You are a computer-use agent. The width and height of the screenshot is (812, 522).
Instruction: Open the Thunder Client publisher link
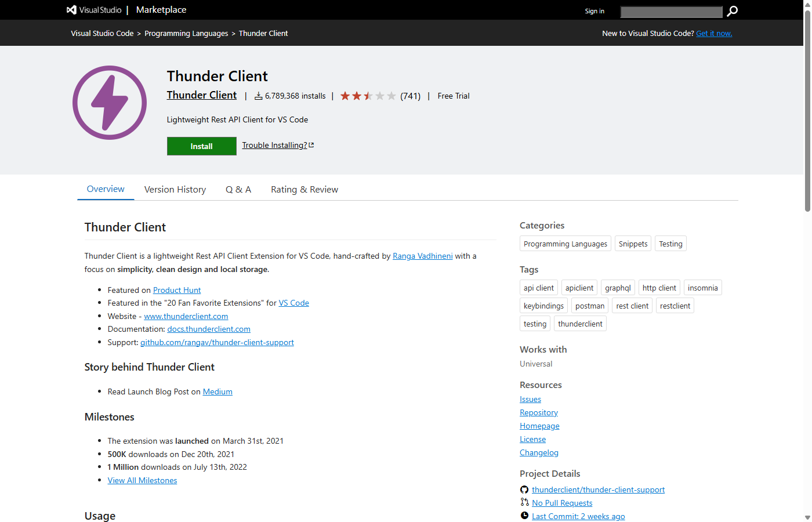click(x=202, y=95)
